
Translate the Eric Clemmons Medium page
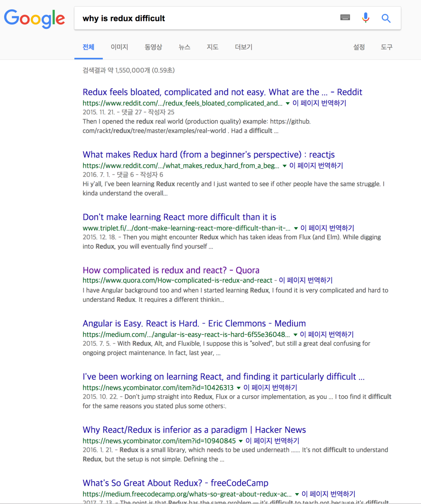327,334
